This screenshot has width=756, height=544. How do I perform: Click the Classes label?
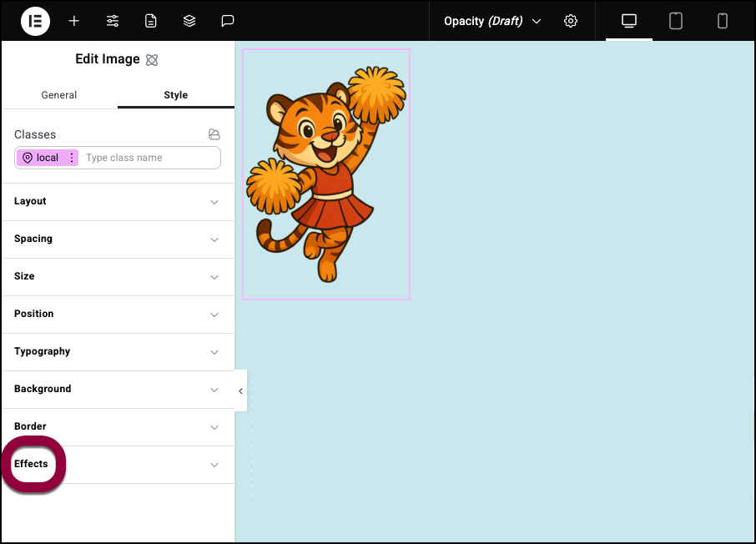pyautogui.click(x=35, y=134)
